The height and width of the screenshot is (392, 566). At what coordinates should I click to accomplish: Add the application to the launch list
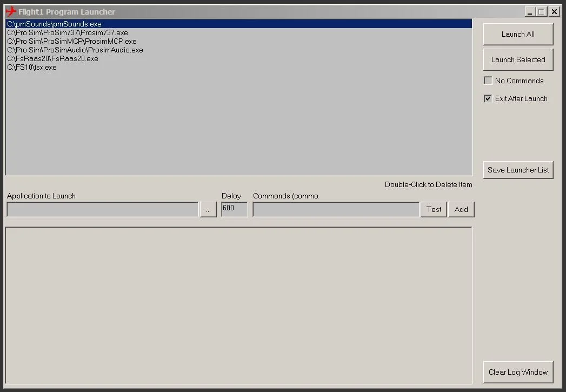coord(461,209)
